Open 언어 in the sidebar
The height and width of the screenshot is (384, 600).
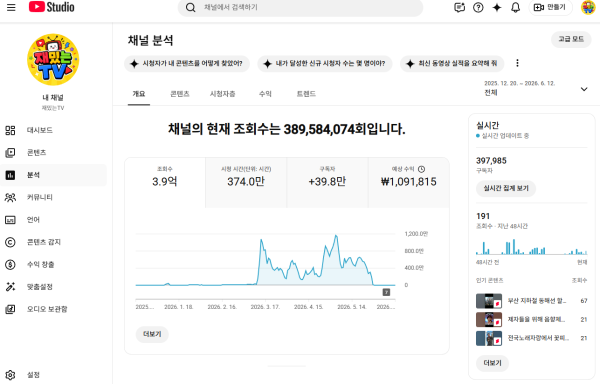coord(54,220)
